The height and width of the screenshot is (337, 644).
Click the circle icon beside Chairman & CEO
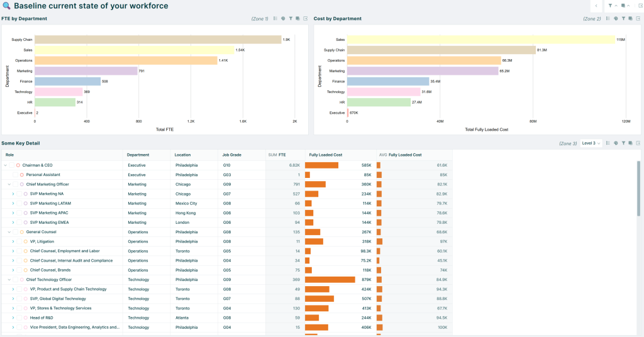pyautogui.click(x=18, y=165)
